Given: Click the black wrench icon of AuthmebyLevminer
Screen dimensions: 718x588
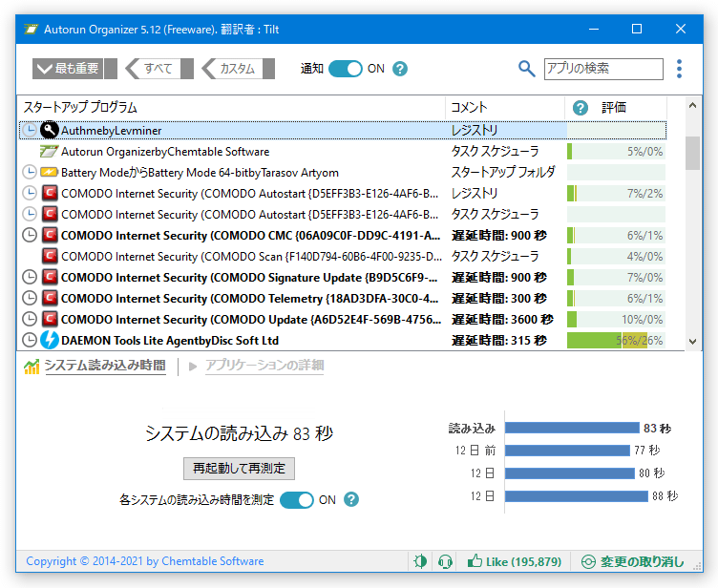Looking at the screenshot, I should click(x=50, y=130).
